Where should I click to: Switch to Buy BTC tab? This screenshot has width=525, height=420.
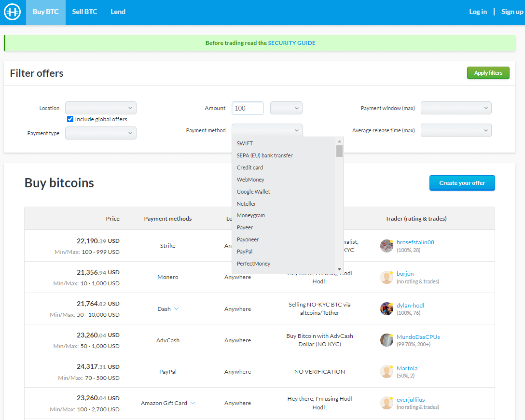45,12
